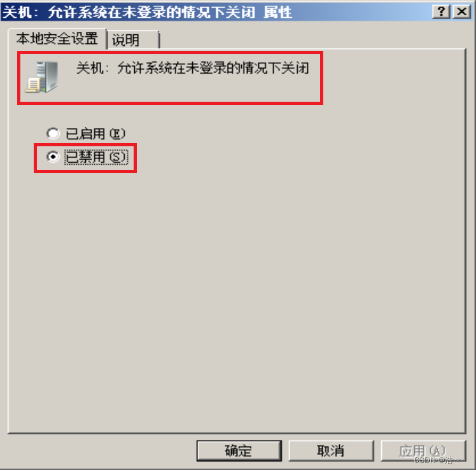This screenshot has height=470, width=476.
Task: Click the 已启用(E) option label
Action: point(95,134)
